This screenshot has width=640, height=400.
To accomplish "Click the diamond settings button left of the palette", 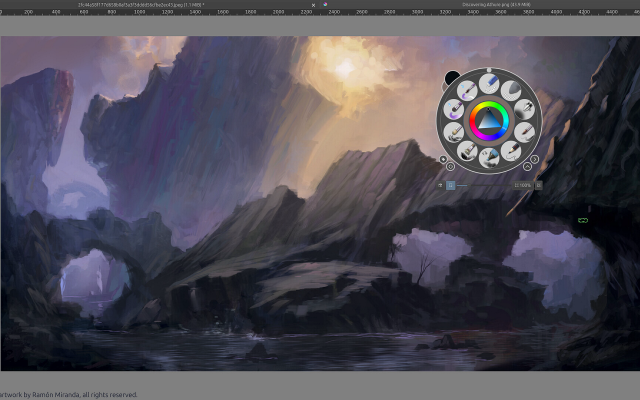I will 443,159.
